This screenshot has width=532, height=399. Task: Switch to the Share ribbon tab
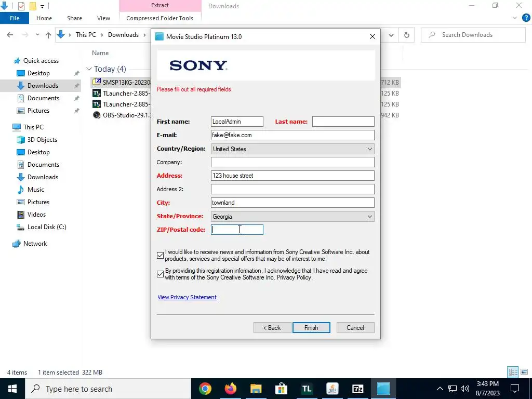[74, 18]
